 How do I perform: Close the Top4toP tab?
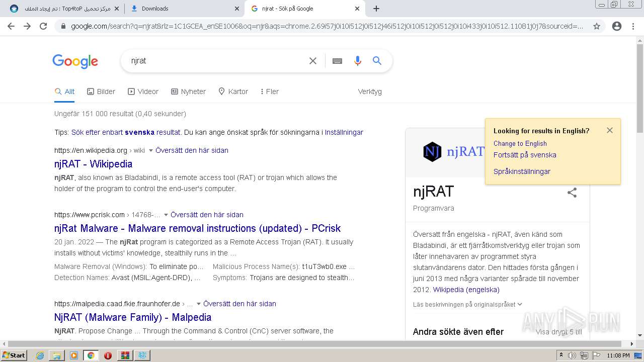click(116, 9)
